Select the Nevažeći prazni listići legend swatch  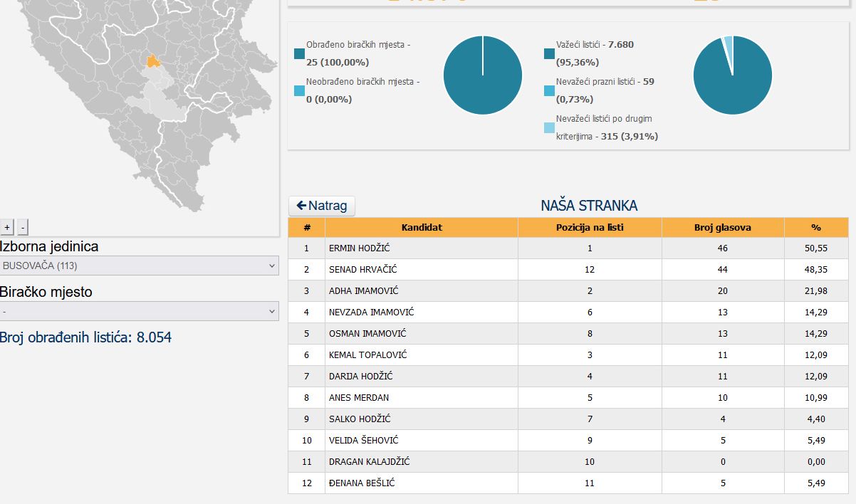coord(549,90)
